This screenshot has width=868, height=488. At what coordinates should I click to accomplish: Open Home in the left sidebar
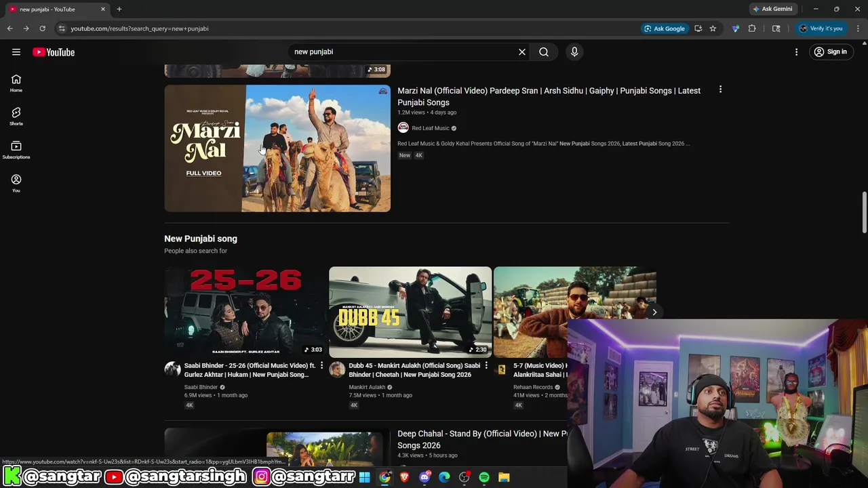pos(16,83)
